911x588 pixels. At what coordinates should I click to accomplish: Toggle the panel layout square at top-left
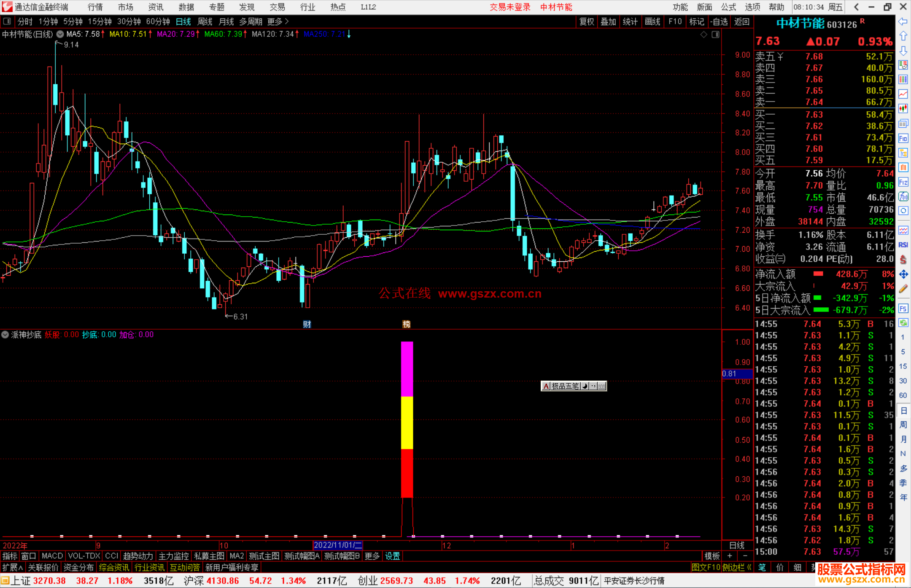click(x=7, y=21)
